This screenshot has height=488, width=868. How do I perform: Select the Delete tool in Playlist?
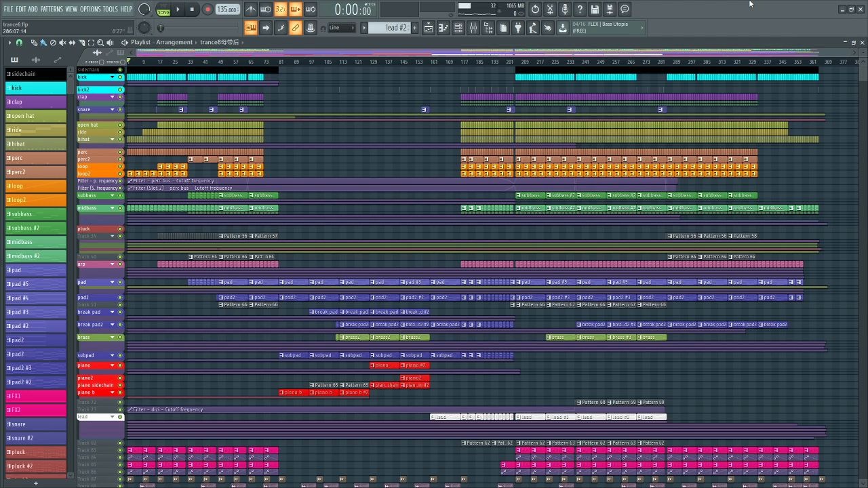[53, 43]
